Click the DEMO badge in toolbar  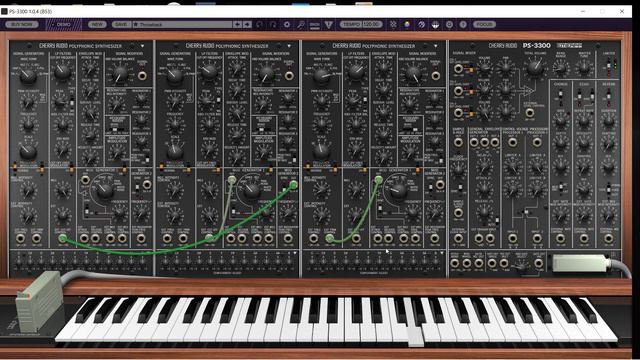63,24
